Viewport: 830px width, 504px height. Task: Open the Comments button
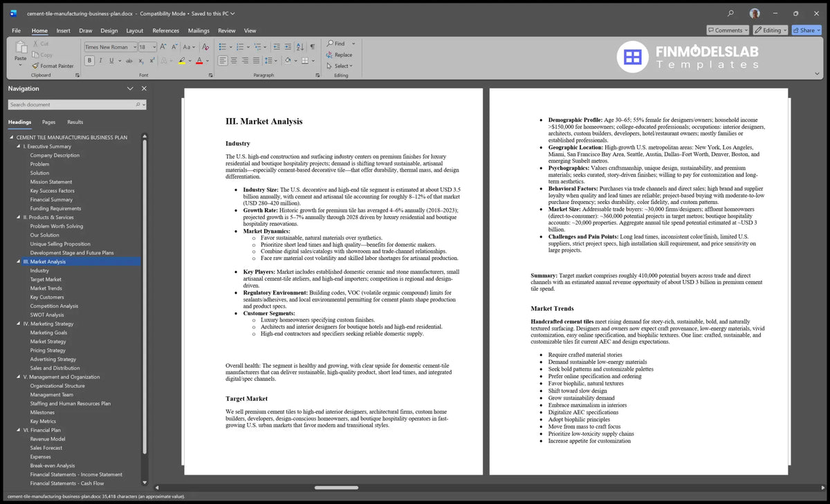pyautogui.click(x=728, y=30)
